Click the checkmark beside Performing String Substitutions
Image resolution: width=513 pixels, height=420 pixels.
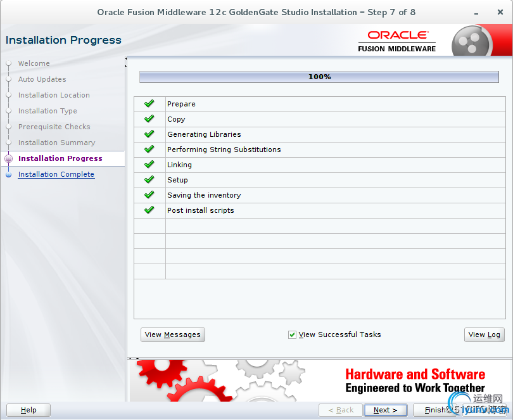[x=149, y=150]
